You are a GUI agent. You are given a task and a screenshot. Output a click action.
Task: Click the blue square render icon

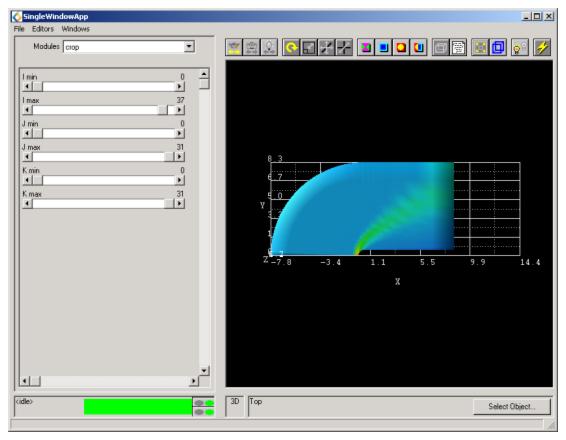click(x=384, y=47)
